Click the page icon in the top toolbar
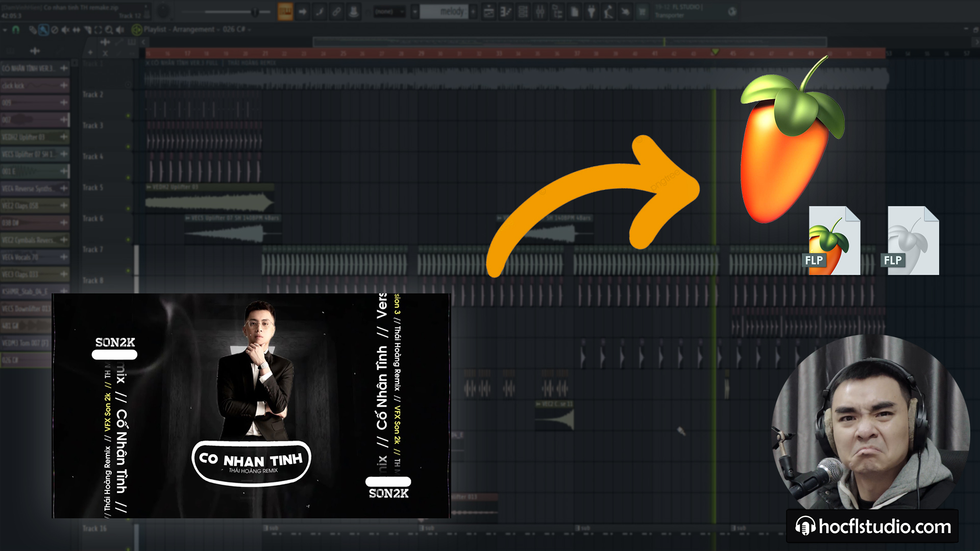 pyautogui.click(x=574, y=11)
